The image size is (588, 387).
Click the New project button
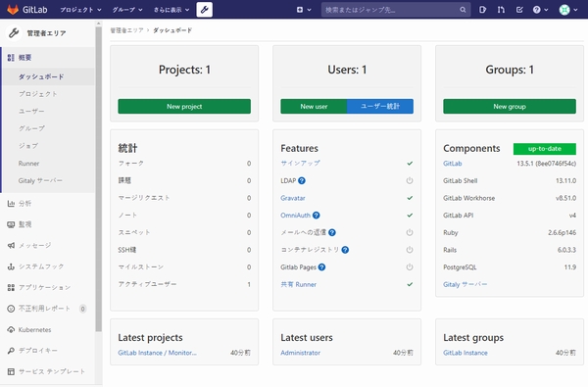click(x=184, y=106)
